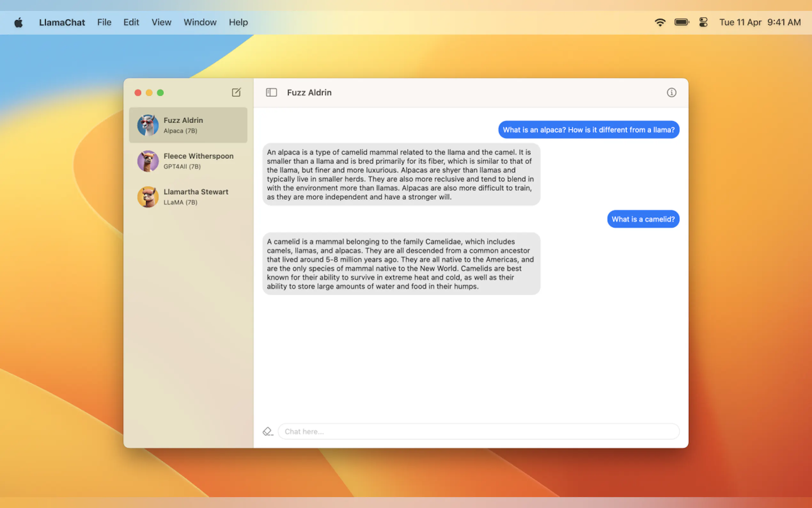The height and width of the screenshot is (508, 812).
Task: Toggle the sidebar visibility icon
Action: tap(271, 92)
